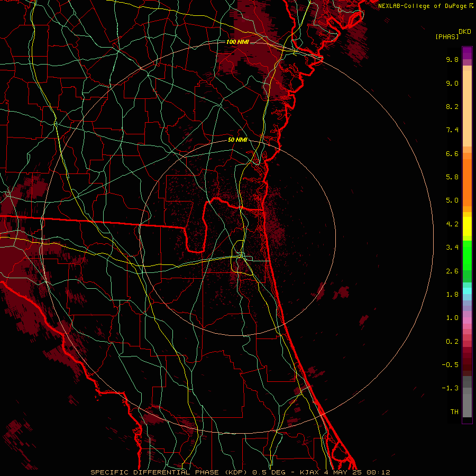Image resolution: width=476 pixels, height=476 pixels.
Task: Select the 5.0 scale value
Action: tap(452, 200)
